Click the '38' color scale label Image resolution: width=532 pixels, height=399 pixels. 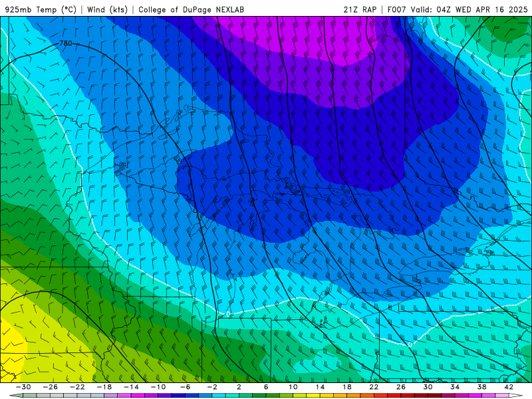click(481, 387)
